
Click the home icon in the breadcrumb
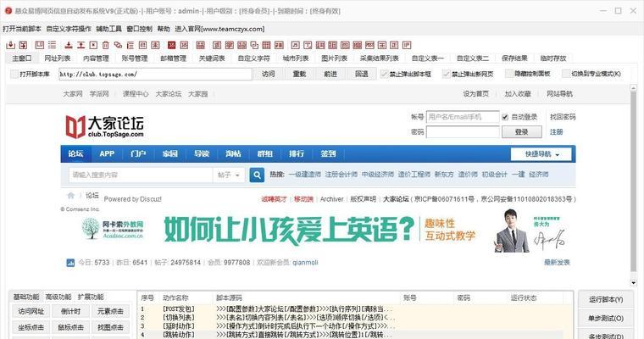click(71, 197)
